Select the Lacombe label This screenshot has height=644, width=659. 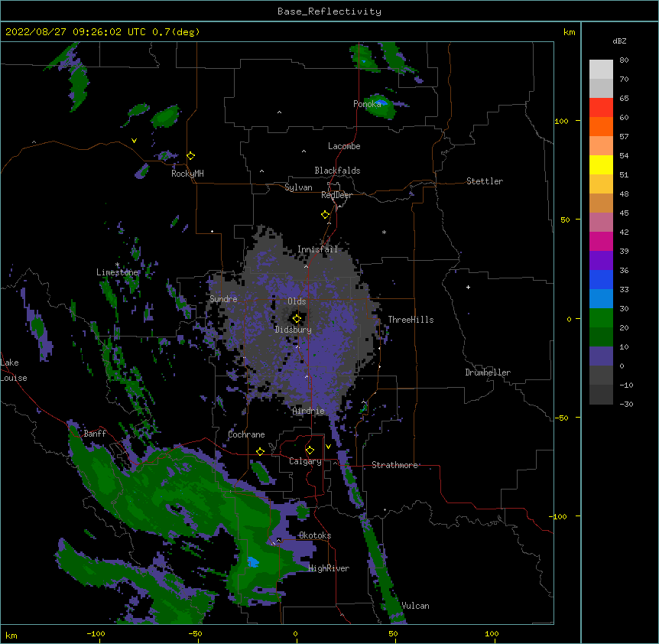point(344,146)
